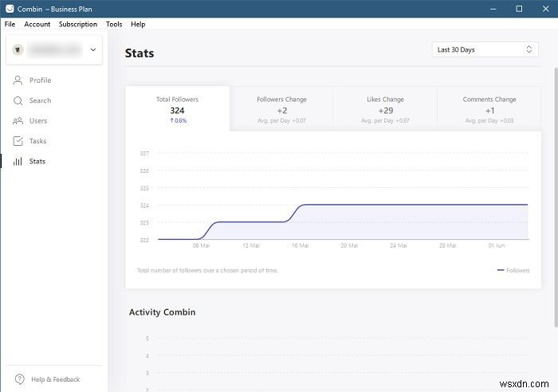Open the Subscription menu

pos(77,25)
